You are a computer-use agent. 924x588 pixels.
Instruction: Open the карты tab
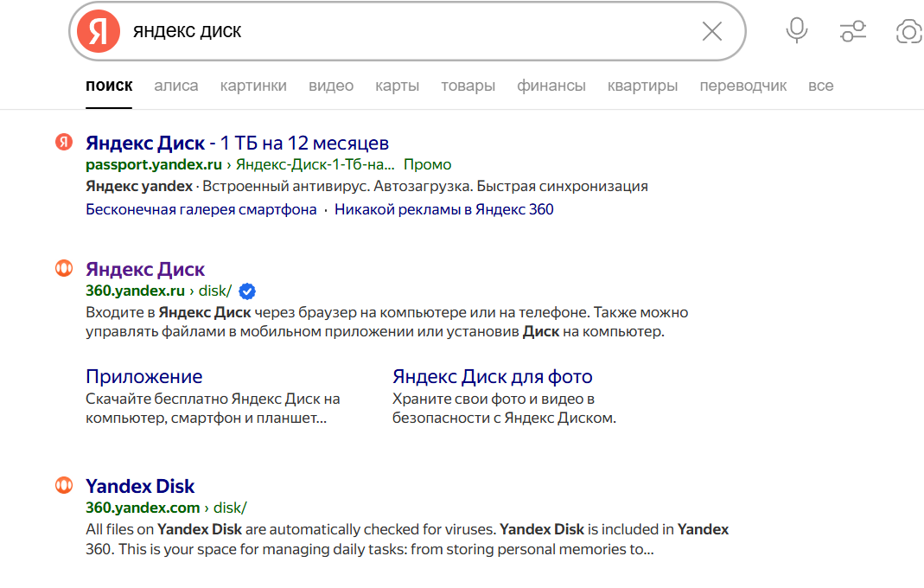point(398,86)
